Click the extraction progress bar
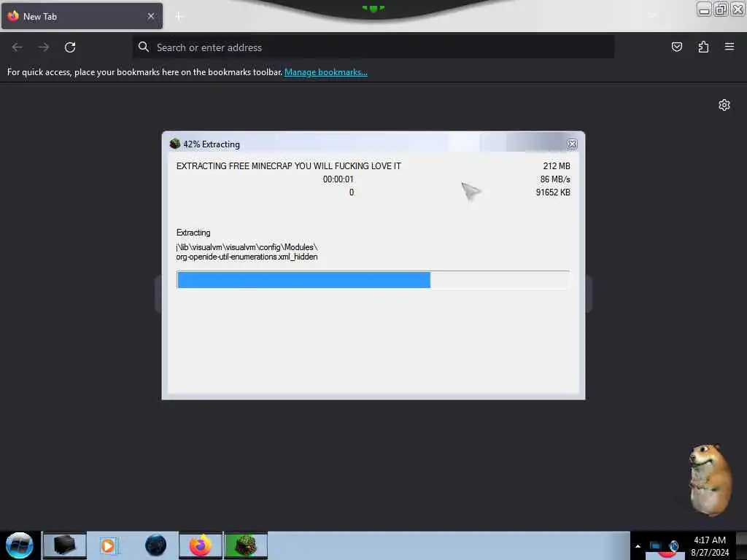 pyautogui.click(x=373, y=279)
